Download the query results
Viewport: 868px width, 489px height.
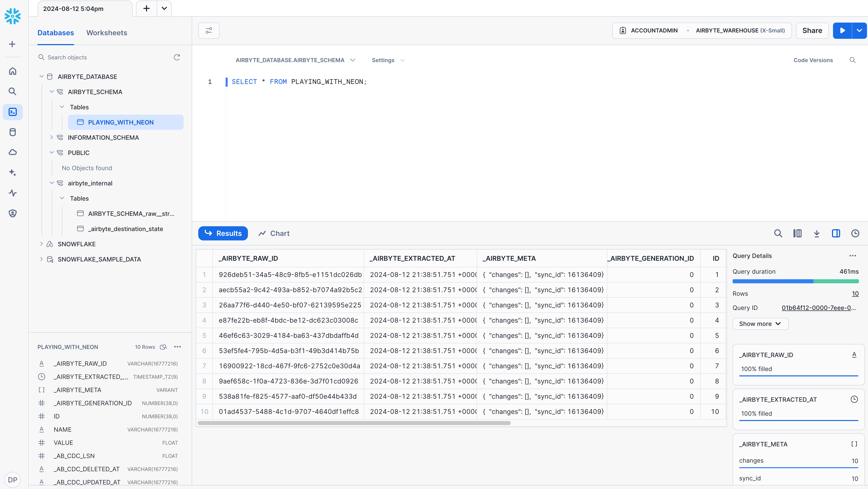tap(817, 233)
